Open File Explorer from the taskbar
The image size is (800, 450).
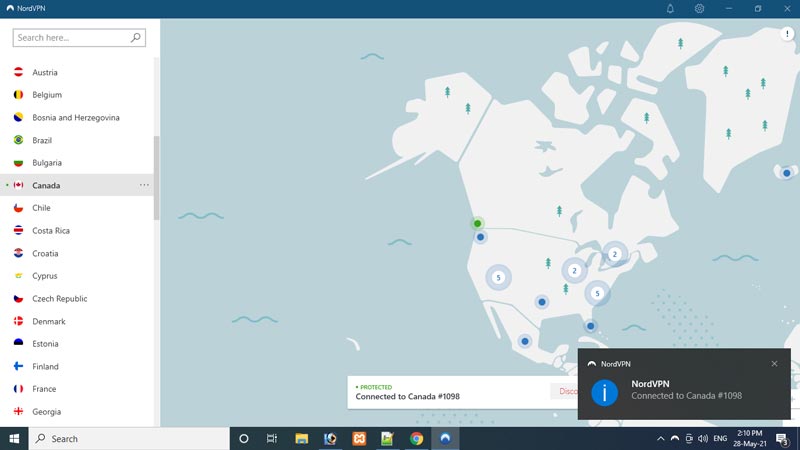click(x=302, y=439)
